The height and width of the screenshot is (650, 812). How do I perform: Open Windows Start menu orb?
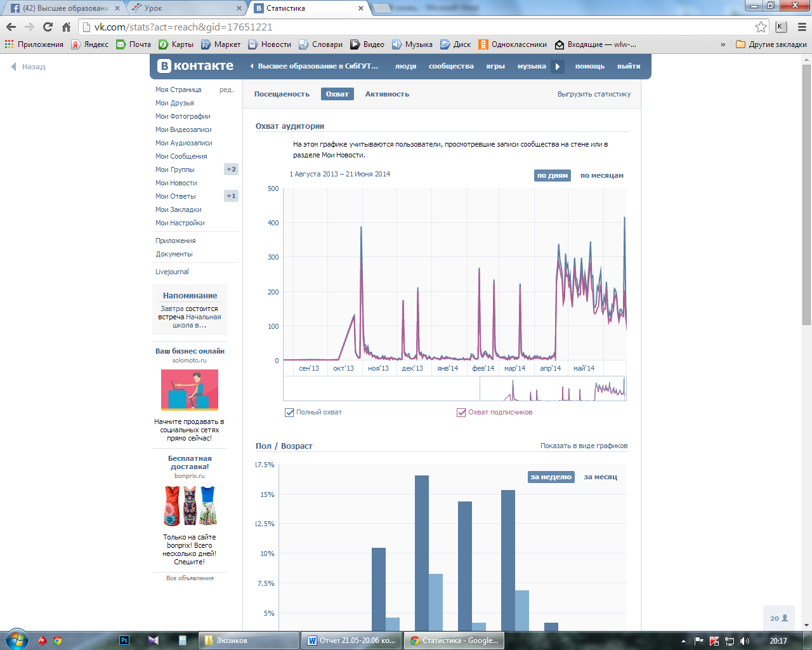pos(17,640)
